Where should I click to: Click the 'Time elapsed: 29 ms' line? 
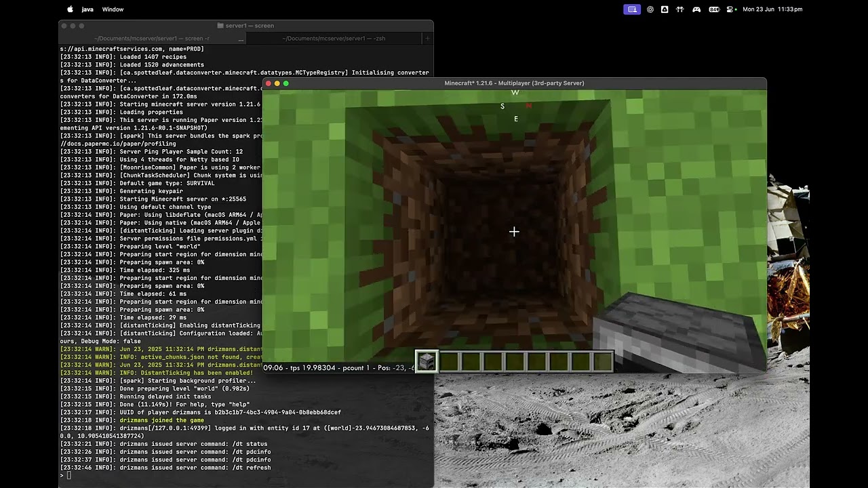(123, 318)
